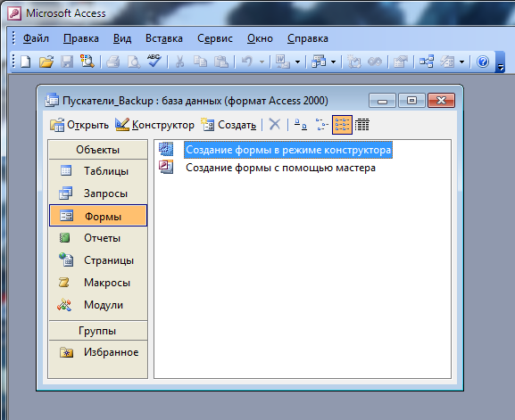Image resolution: width=515 pixels, height=420 pixels.
Task: Toggle the List view button
Action: pyautogui.click(x=342, y=125)
